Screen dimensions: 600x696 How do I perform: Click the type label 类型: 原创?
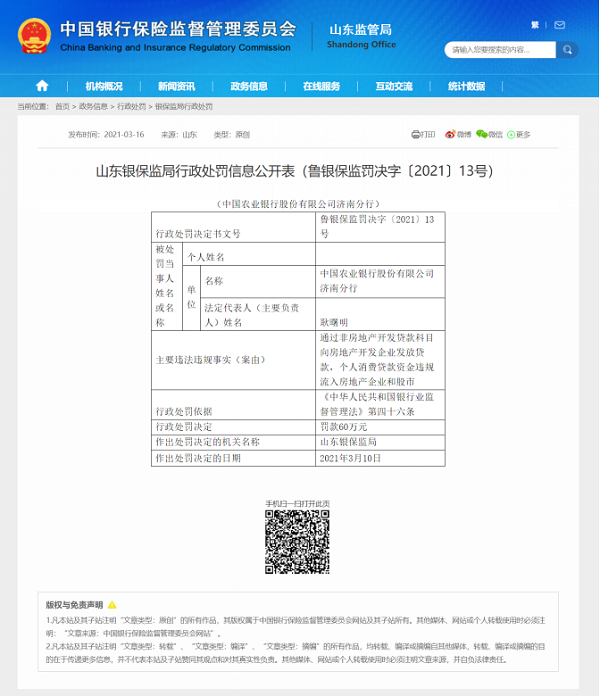coord(232,134)
